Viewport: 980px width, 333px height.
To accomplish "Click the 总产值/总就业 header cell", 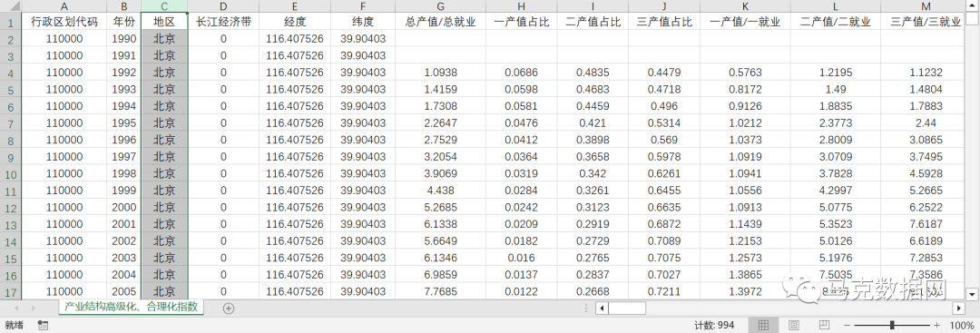I will tap(441, 22).
